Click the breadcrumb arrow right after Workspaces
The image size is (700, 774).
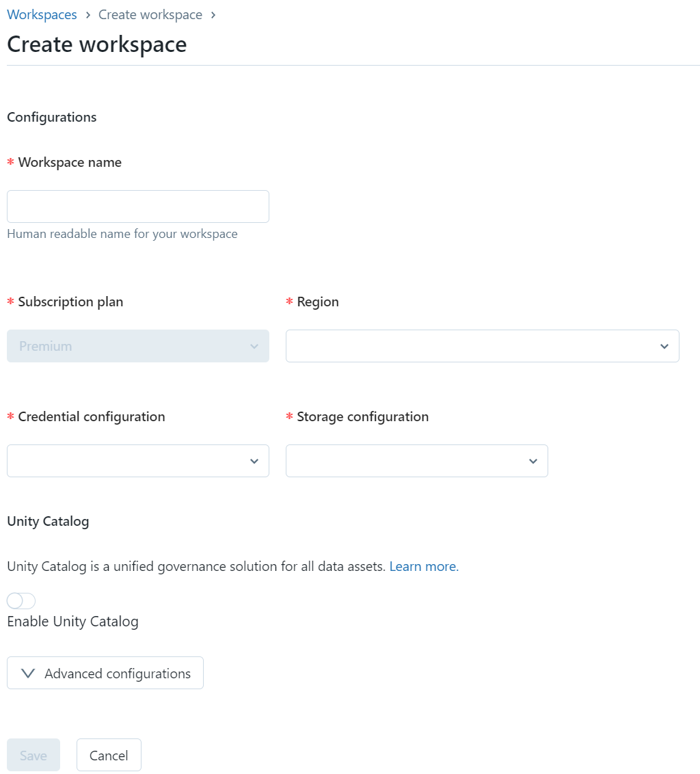click(x=88, y=15)
